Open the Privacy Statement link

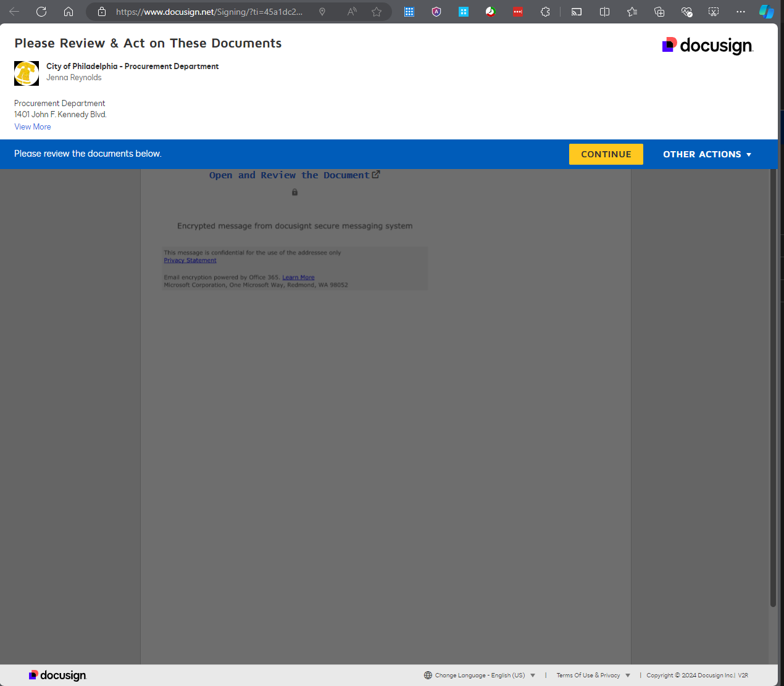(190, 260)
